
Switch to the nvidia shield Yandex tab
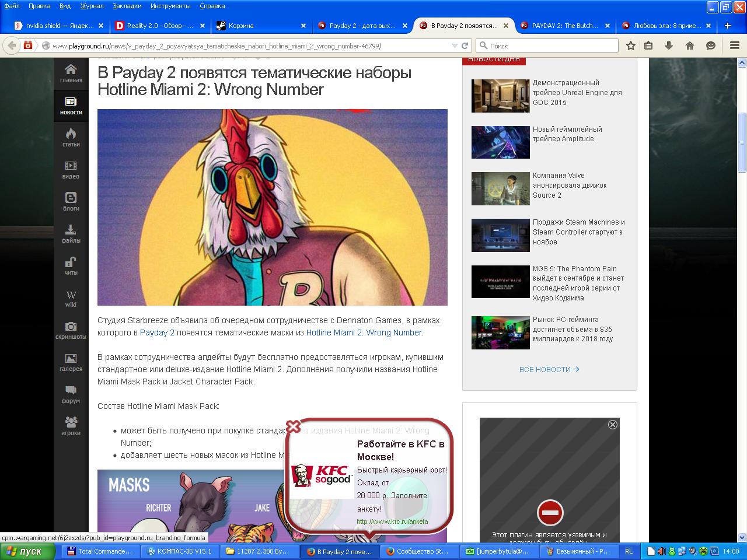[58, 26]
